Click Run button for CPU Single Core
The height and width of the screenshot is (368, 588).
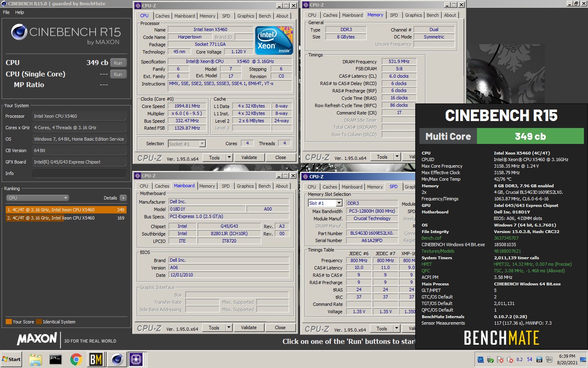click(118, 74)
